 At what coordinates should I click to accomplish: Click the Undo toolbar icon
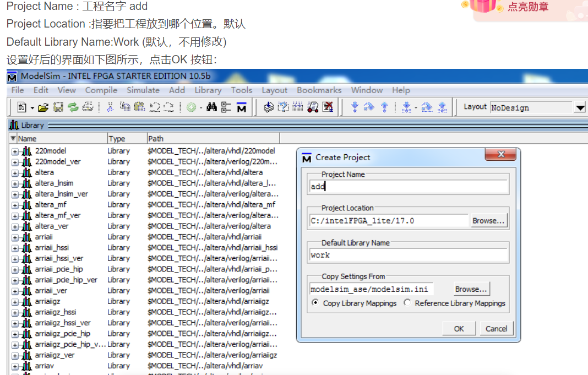155,107
